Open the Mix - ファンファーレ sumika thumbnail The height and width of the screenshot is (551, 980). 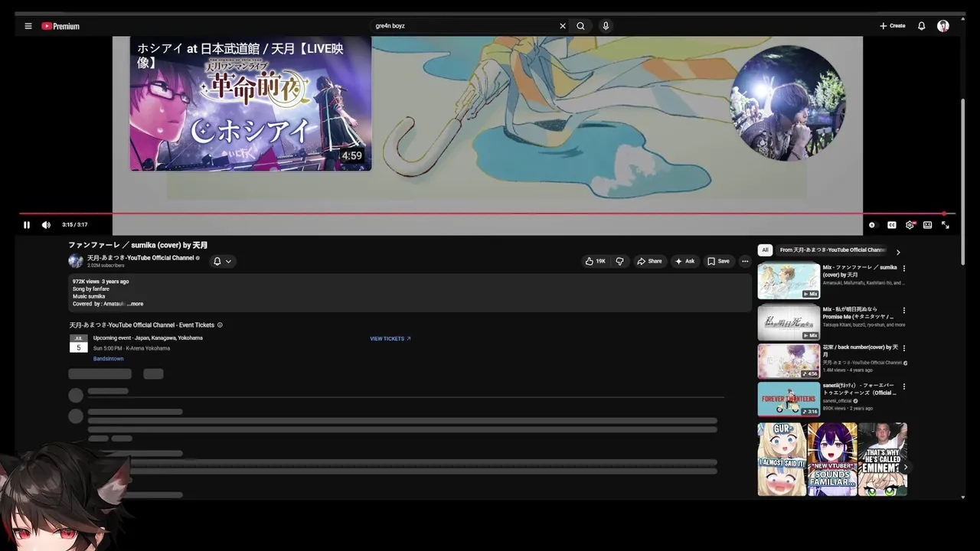[789, 281]
